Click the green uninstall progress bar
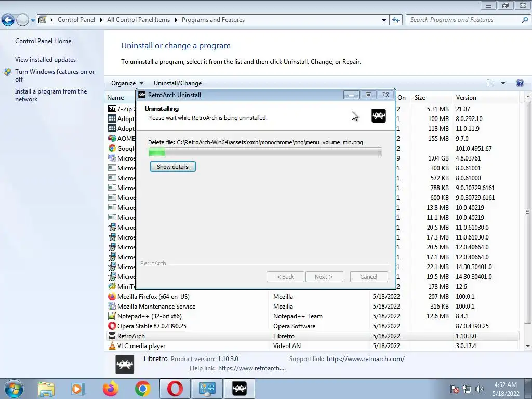This screenshot has width=532, height=399. coord(265,152)
